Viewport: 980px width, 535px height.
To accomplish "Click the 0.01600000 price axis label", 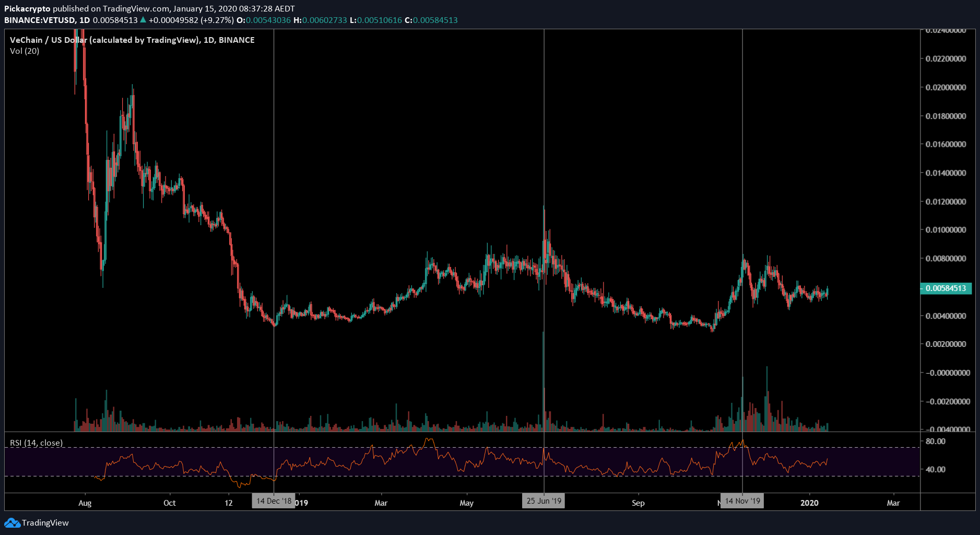I will coord(946,144).
